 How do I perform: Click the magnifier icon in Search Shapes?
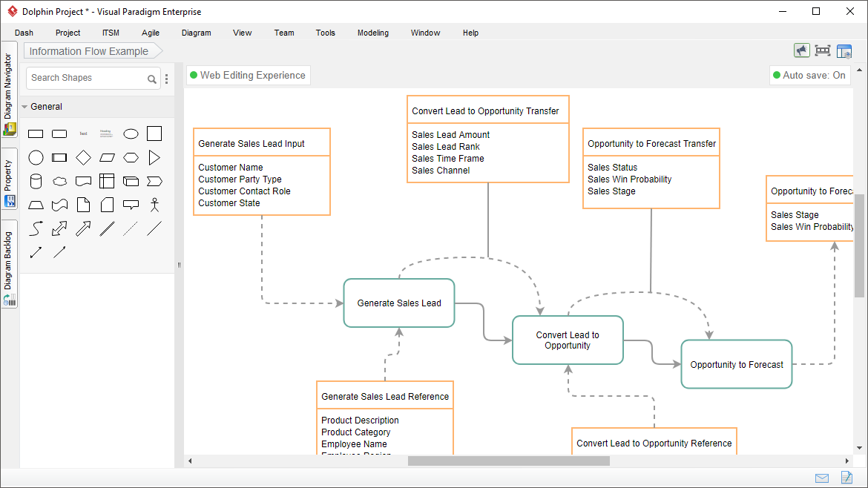click(x=151, y=79)
